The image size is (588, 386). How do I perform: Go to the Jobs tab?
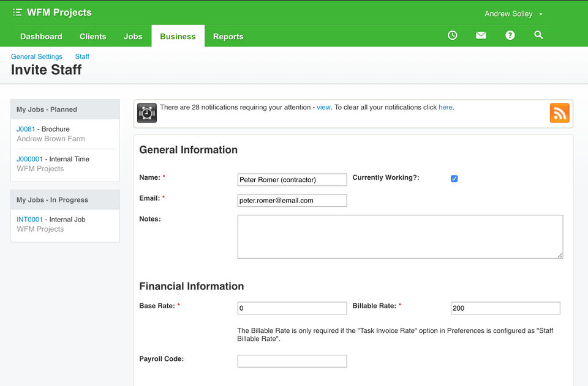click(x=133, y=37)
